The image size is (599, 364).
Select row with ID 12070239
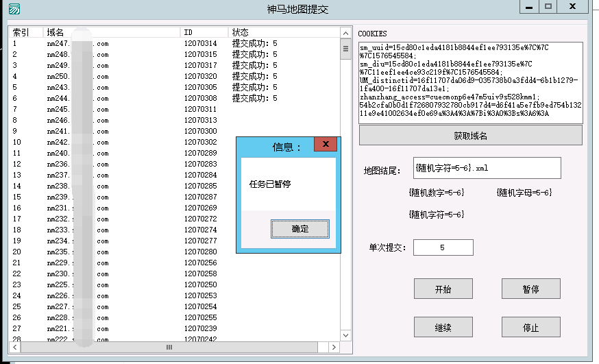point(174,328)
